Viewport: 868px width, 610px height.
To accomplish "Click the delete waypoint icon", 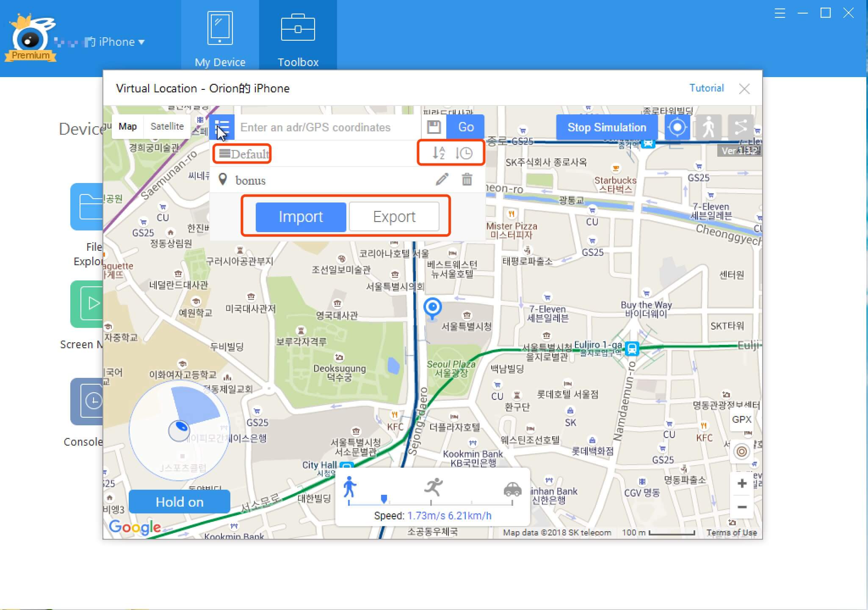I will (467, 180).
